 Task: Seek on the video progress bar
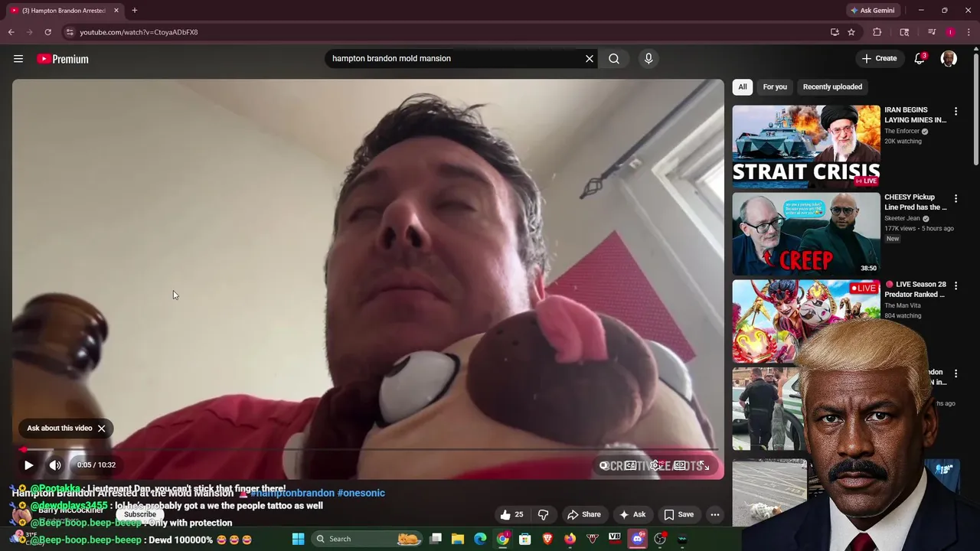(368, 450)
